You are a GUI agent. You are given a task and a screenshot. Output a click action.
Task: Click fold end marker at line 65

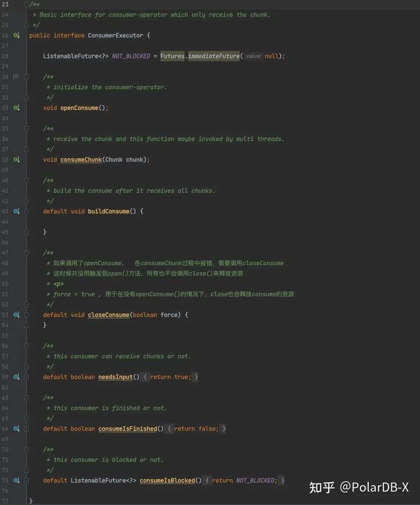click(27, 418)
